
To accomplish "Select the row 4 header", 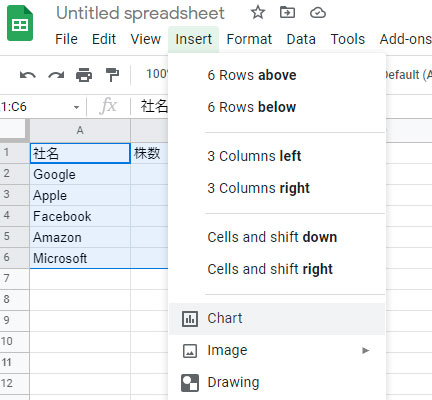I will click(14, 216).
